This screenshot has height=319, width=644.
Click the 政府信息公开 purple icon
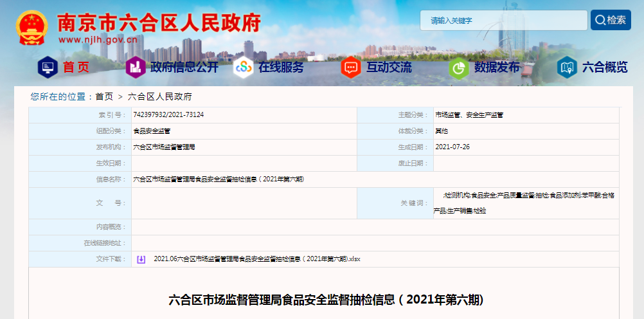click(x=135, y=66)
